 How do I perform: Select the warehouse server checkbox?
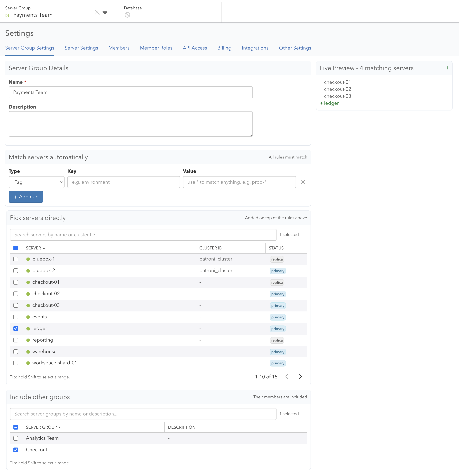[16, 352]
